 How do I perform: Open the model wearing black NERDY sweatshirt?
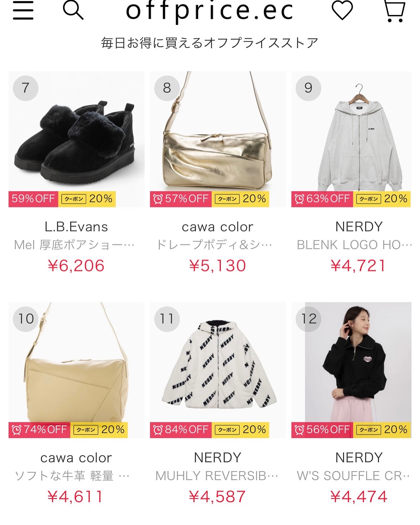[351, 370]
